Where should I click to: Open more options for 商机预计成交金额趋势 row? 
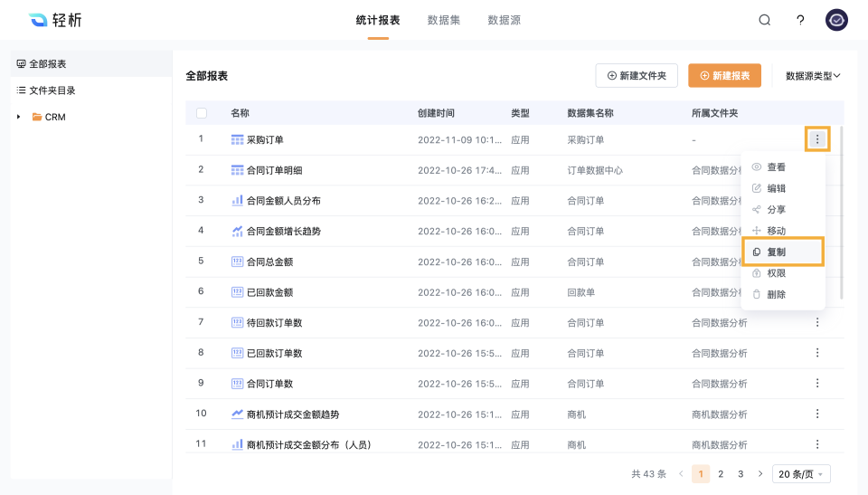(817, 414)
